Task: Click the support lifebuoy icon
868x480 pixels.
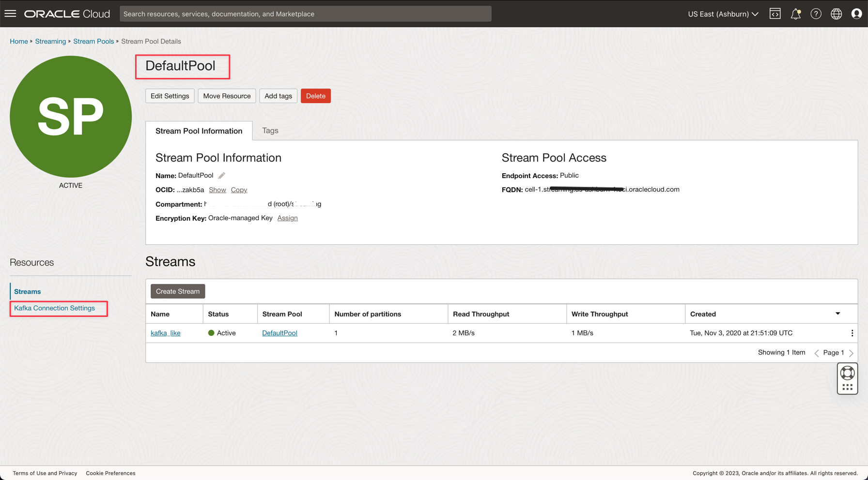Action: click(x=847, y=373)
